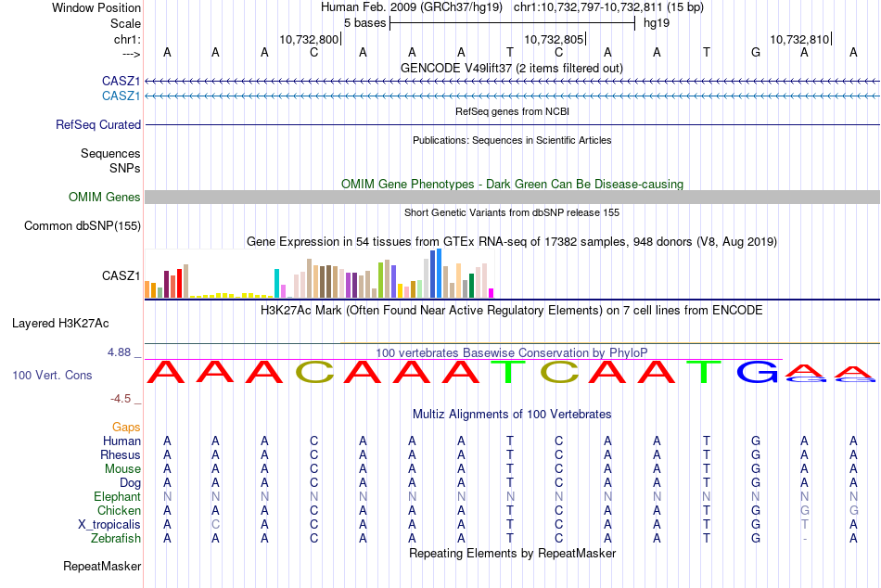Click Repeating Elements by RepeatMasker title
The image size is (881, 588).
[512, 553]
